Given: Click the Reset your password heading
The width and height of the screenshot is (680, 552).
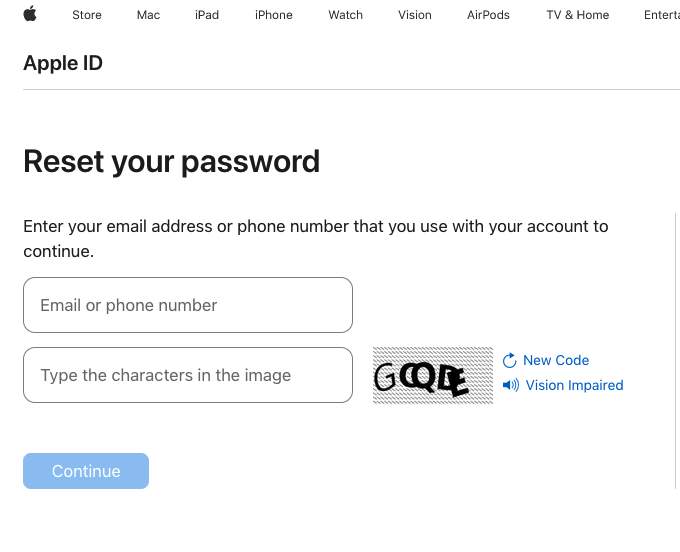Looking at the screenshot, I should [x=172, y=161].
